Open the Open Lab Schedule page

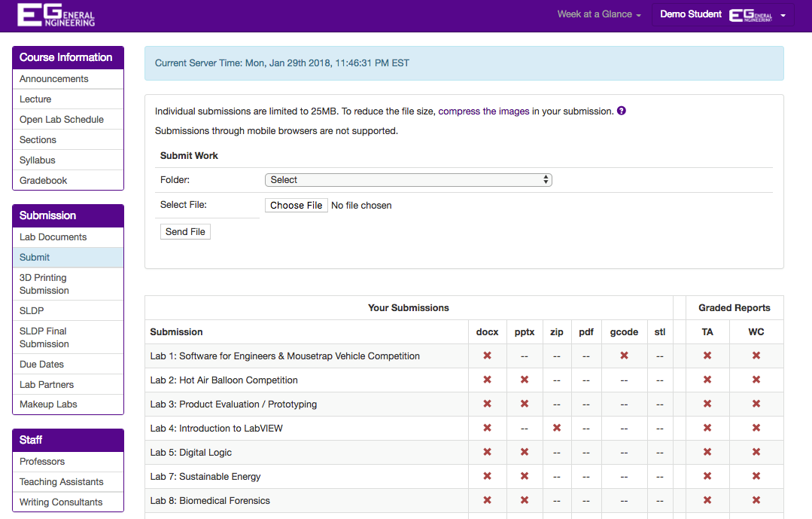[68, 119]
